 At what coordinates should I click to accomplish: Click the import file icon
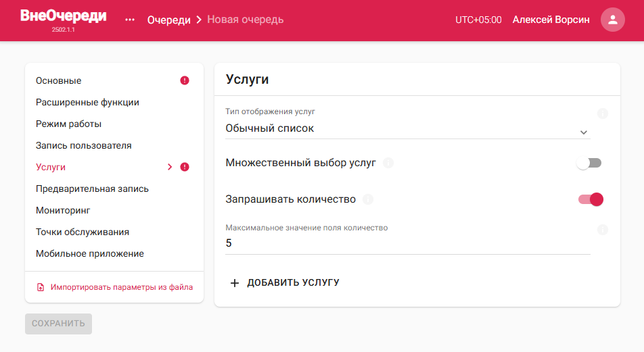[x=41, y=287]
